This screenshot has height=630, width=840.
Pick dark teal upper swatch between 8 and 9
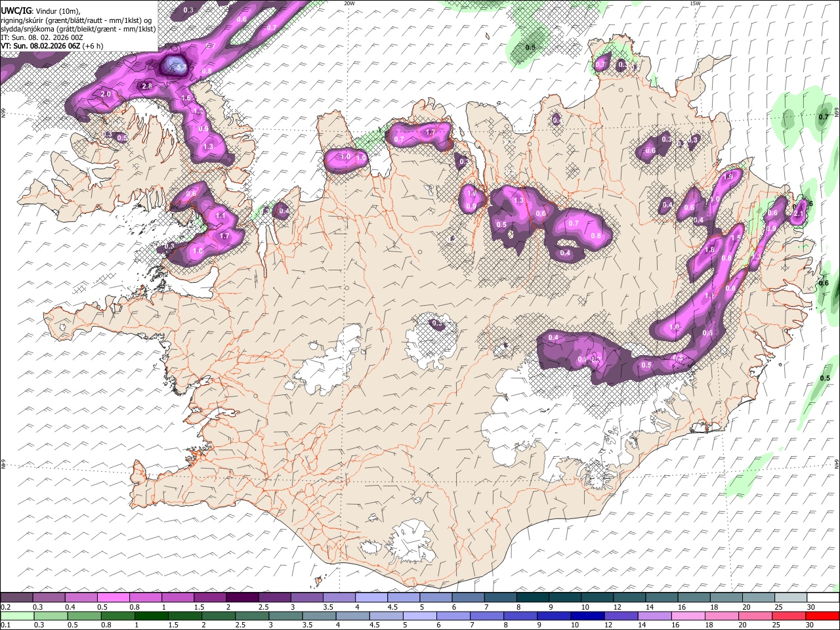coord(532,597)
